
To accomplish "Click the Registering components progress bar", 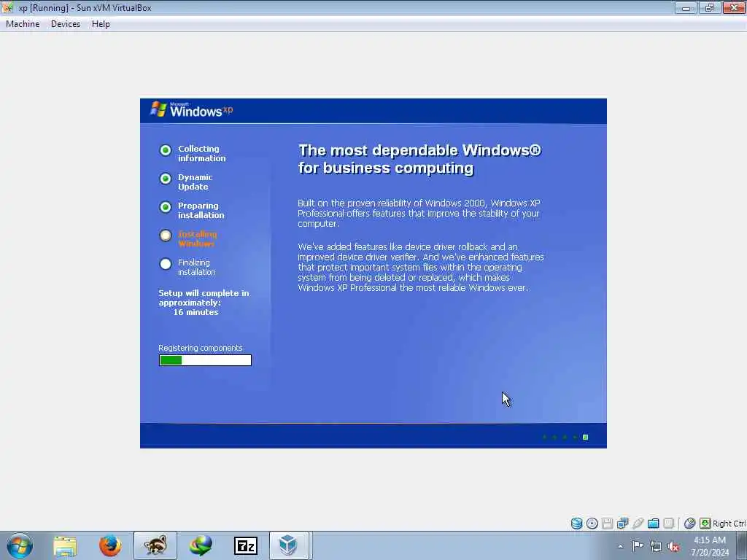I will (205, 360).
